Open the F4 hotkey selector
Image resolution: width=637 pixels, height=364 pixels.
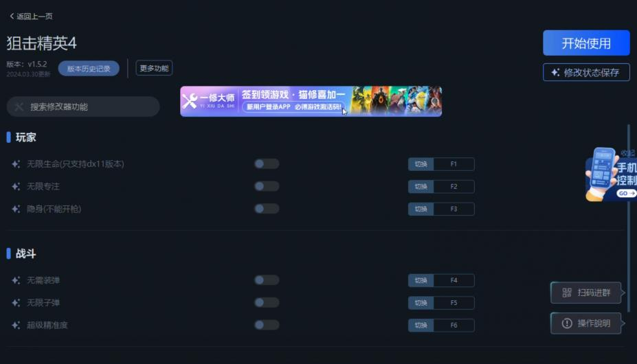coord(454,280)
